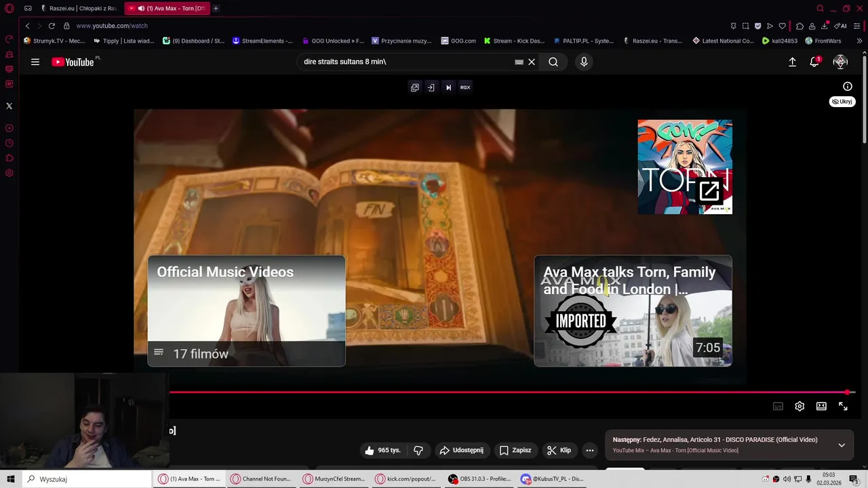The width and height of the screenshot is (868, 488).
Task: Open the StreamElements bookmark
Action: pyautogui.click(x=262, y=41)
